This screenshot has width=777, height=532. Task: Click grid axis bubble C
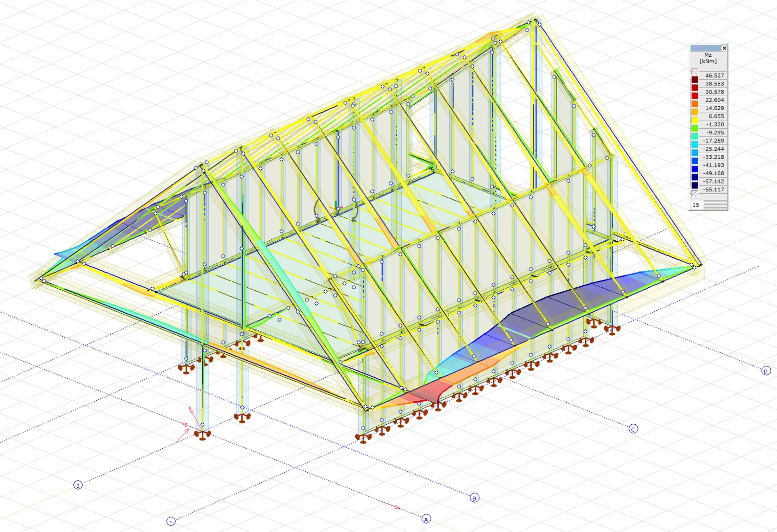coord(633,429)
